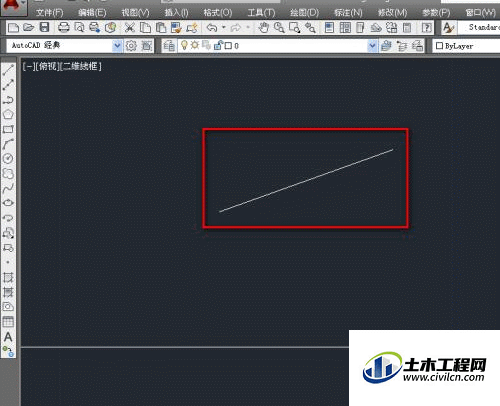Open Help question mark icon

click(x=426, y=27)
